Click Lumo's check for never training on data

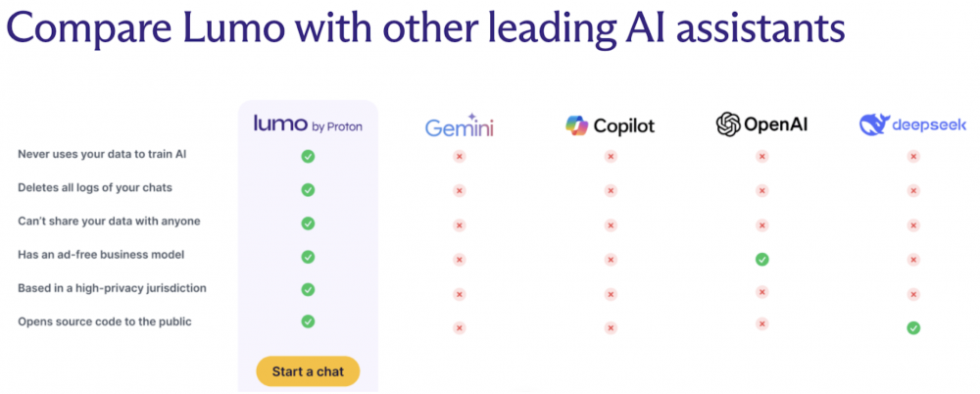[308, 157]
